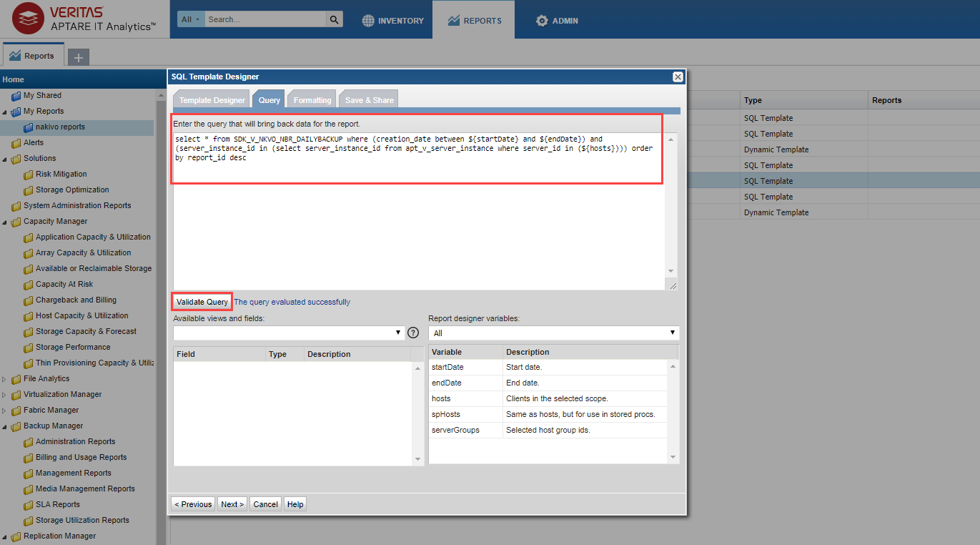Open Admin gear icon
This screenshot has width=980, height=545.
542,21
